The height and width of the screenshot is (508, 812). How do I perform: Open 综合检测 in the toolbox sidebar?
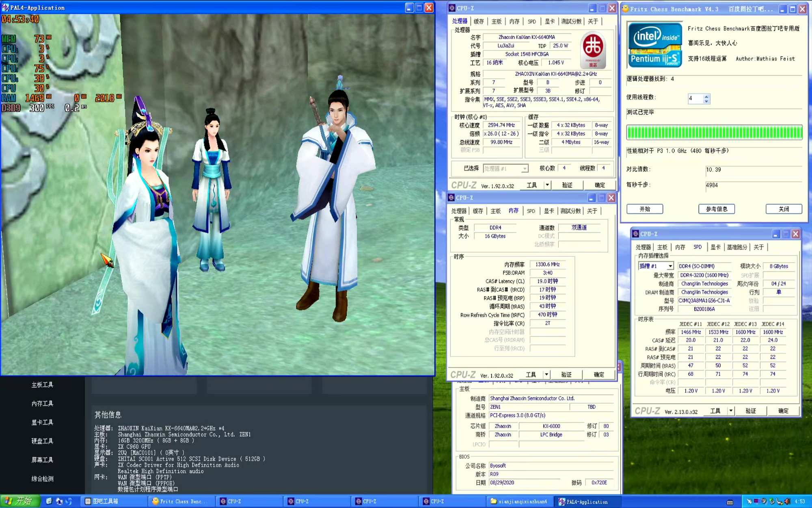(x=43, y=479)
